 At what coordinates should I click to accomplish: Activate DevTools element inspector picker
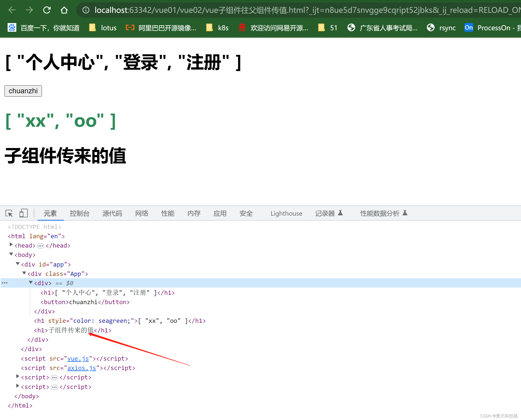tap(9, 213)
